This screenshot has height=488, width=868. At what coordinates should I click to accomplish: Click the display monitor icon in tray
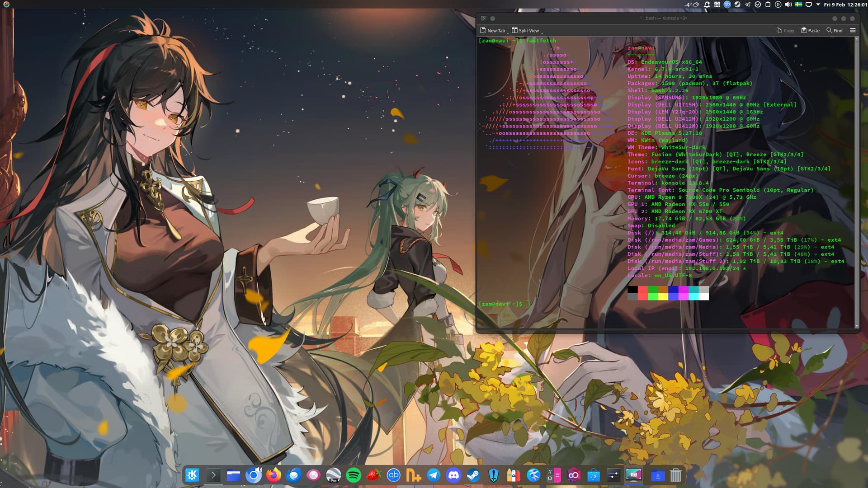(x=809, y=5)
